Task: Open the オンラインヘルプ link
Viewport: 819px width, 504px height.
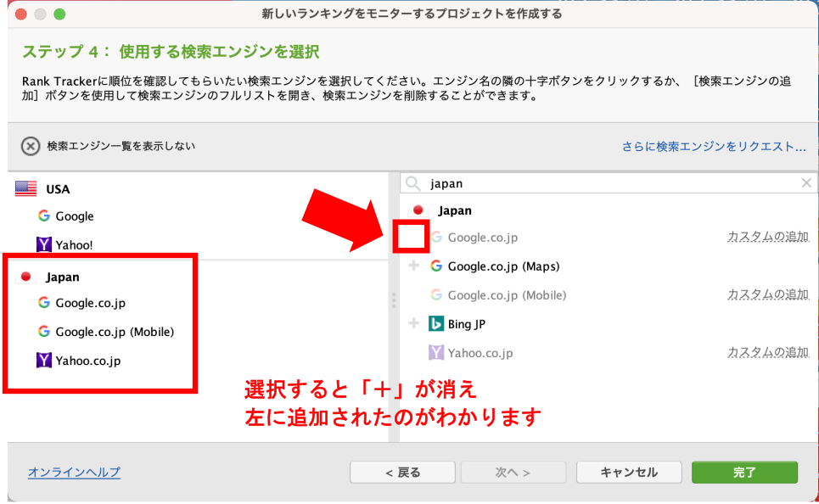Action: [74, 472]
